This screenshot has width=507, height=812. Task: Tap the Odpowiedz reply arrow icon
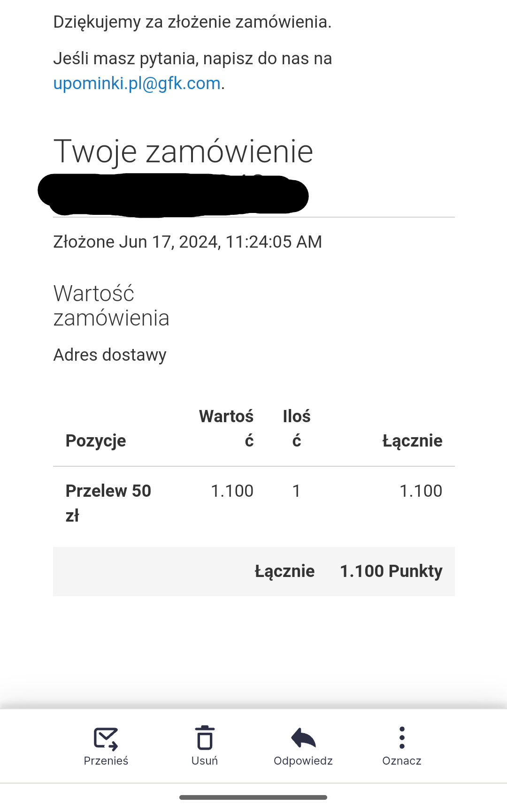303,738
